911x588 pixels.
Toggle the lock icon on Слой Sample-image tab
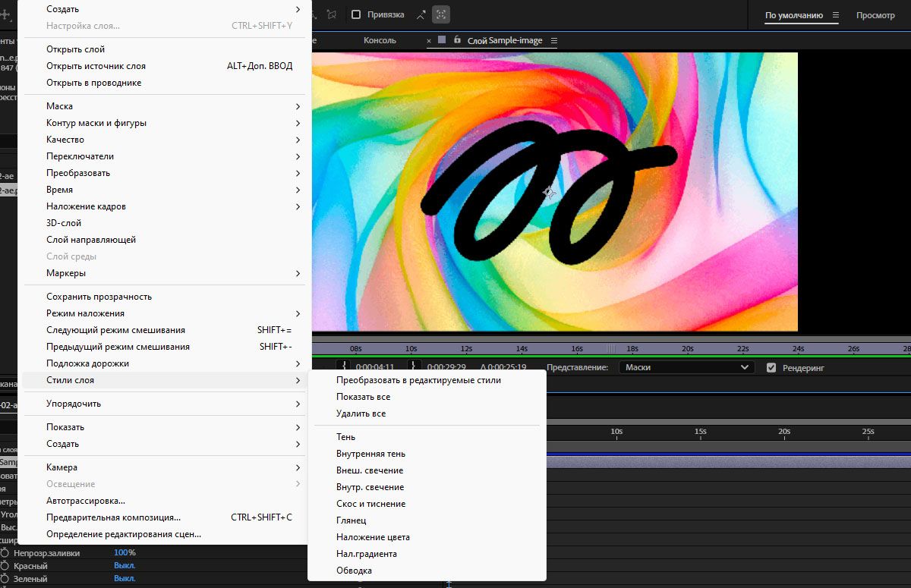coord(457,40)
